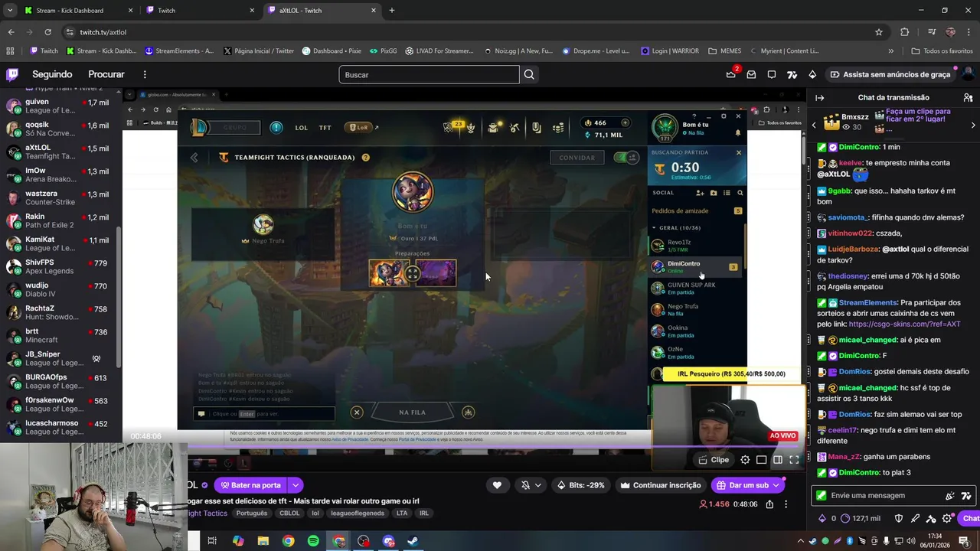The image size is (980, 551).
Task: Open stream more options vertical dots
Action: pos(786,504)
